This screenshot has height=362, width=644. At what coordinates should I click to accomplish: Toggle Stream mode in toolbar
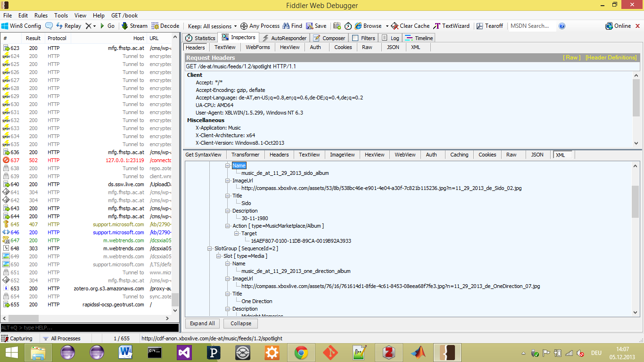coord(134,26)
